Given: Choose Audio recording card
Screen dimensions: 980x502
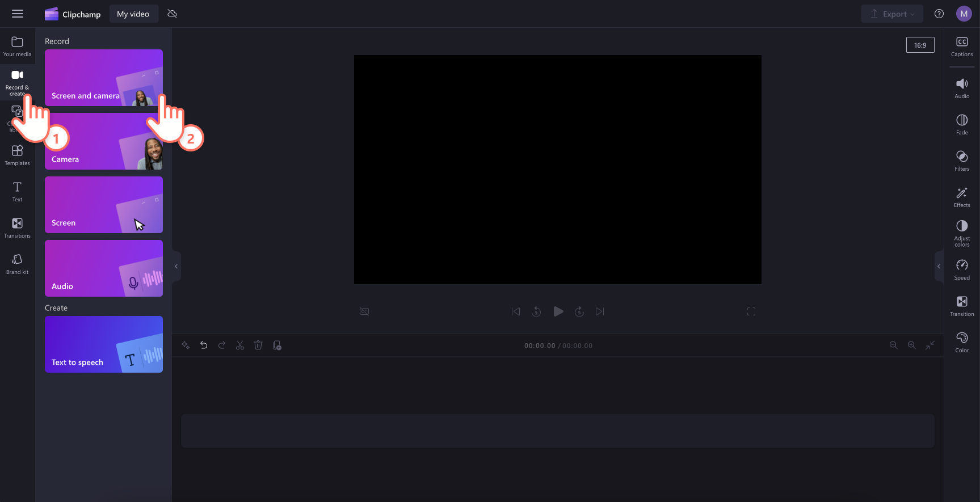Looking at the screenshot, I should [104, 268].
